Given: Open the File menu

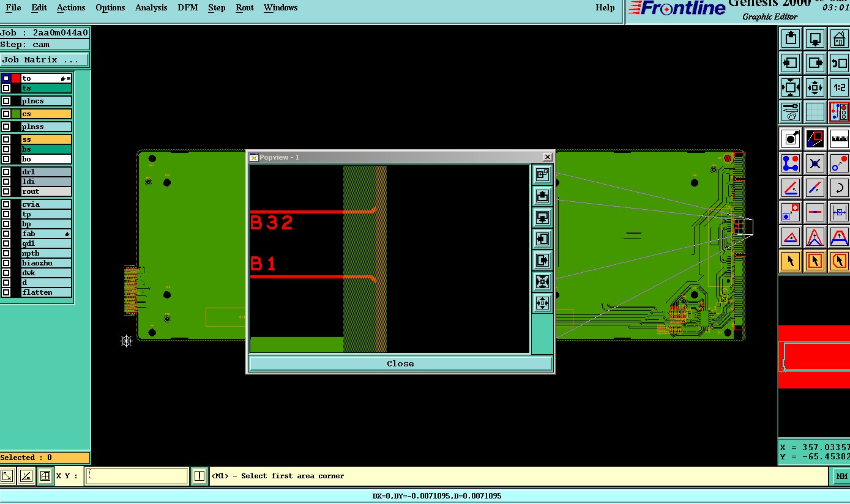Looking at the screenshot, I should pyautogui.click(x=13, y=8).
